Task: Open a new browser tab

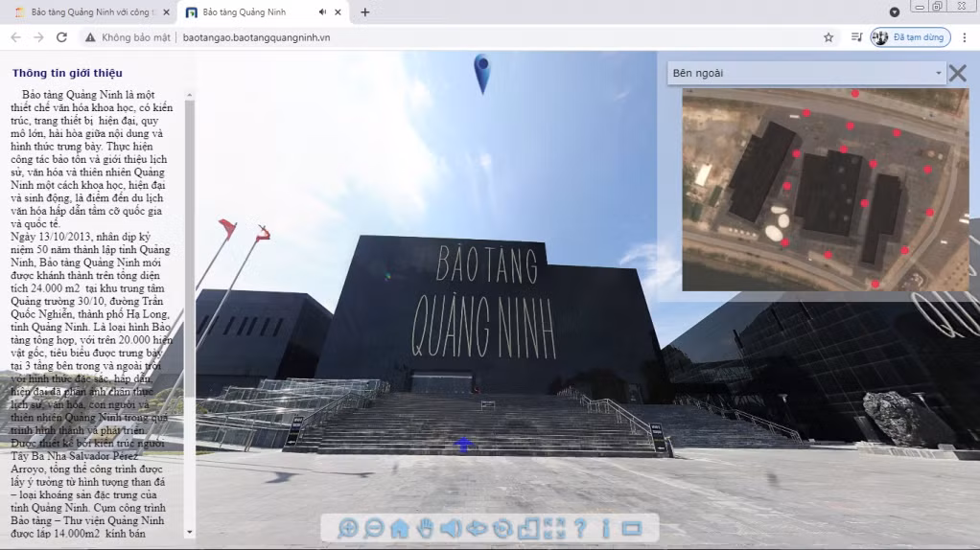Action: point(365,11)
